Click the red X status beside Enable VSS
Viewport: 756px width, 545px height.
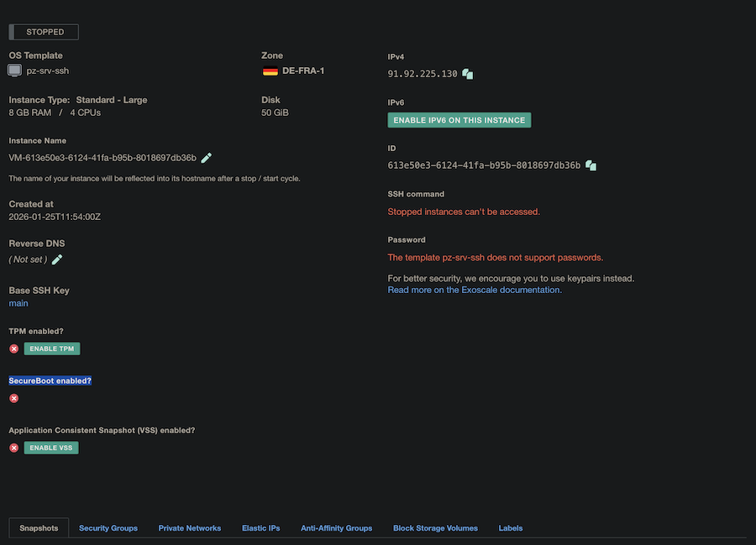click(x=14, y=448)
